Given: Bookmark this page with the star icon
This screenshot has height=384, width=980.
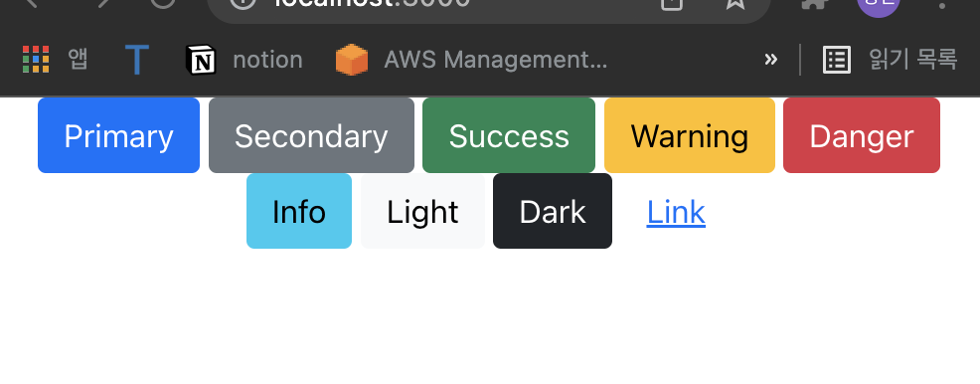Looking at the screenshot, I should click(735, 3).
